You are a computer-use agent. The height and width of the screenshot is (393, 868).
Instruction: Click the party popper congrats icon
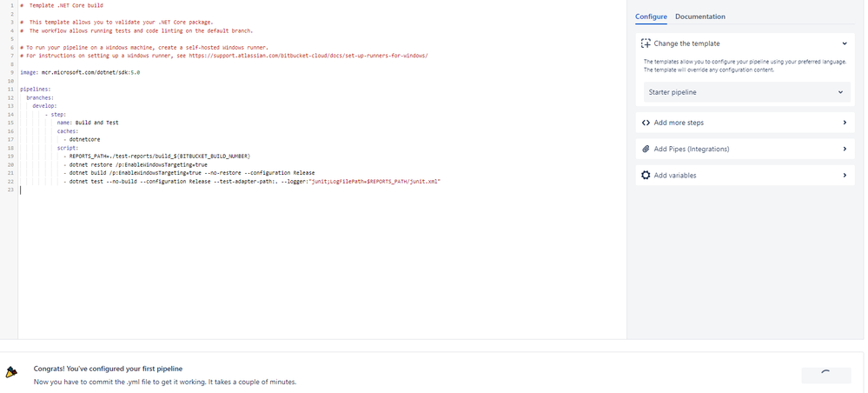point(11,372)
